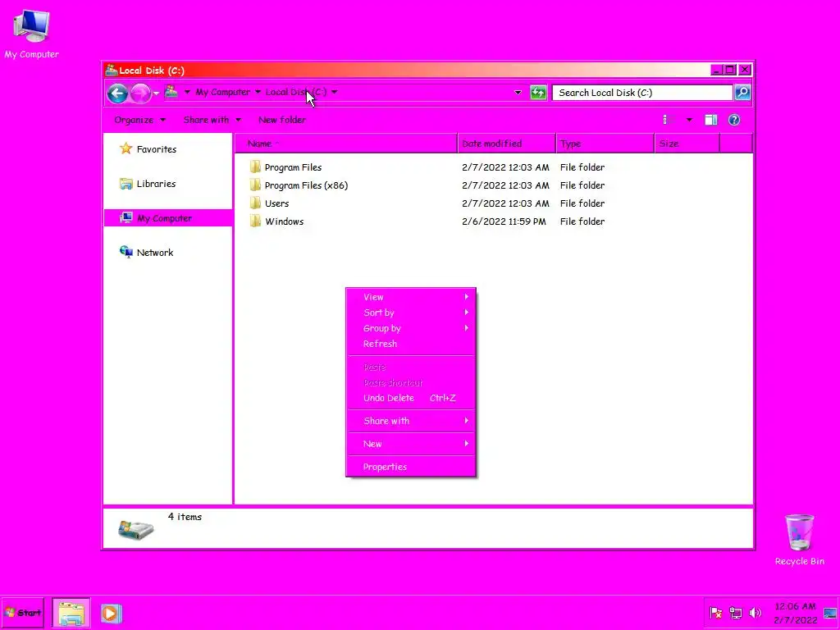840x630 pixels.
Task: Select My Computer breadcrumb in address bar
Action: pyautogui.click(x=222, y=92)
